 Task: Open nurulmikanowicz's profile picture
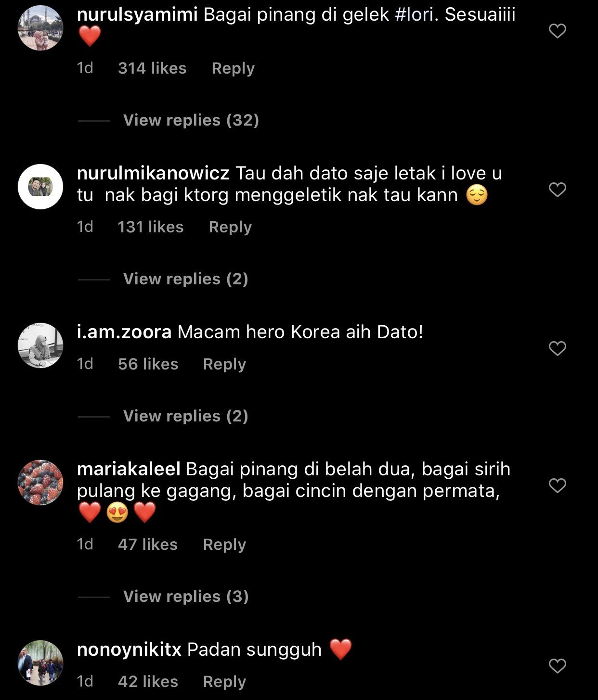[40, 187]
